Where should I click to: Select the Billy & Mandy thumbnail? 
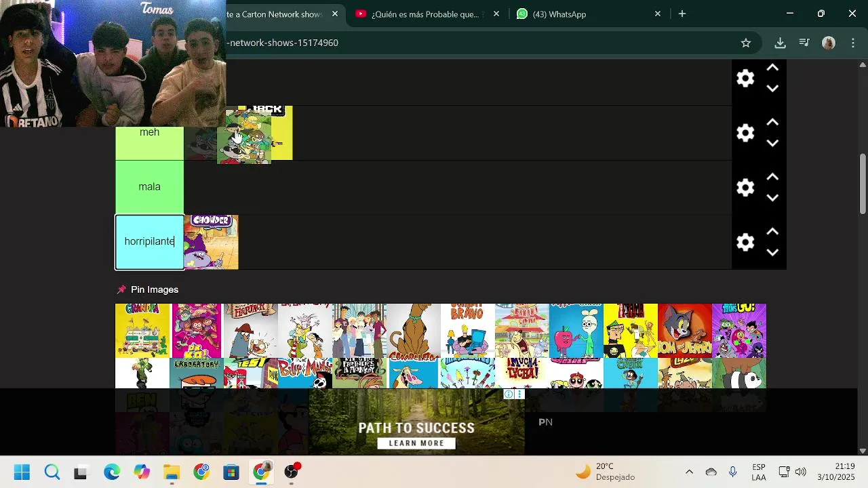(x=305, y=373)
